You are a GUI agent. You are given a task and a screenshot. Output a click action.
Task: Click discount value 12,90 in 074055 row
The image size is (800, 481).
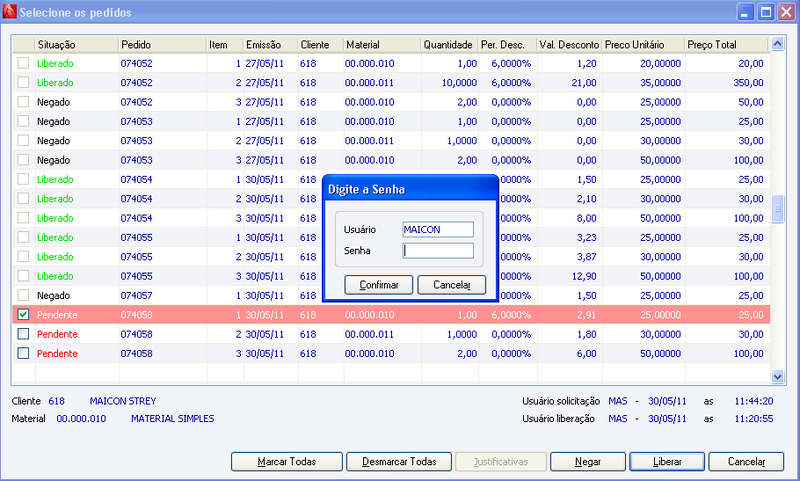(x=584, y=276)
